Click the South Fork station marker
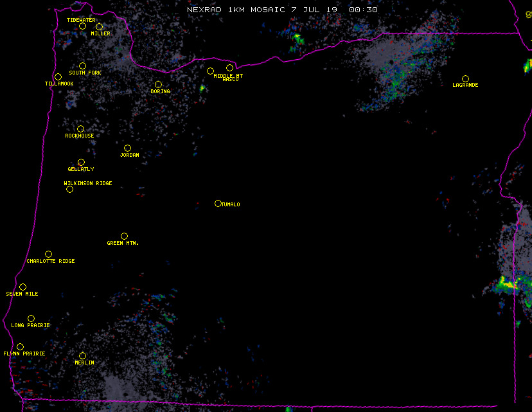This screenshot has width=532, height=412. (82, 66)
